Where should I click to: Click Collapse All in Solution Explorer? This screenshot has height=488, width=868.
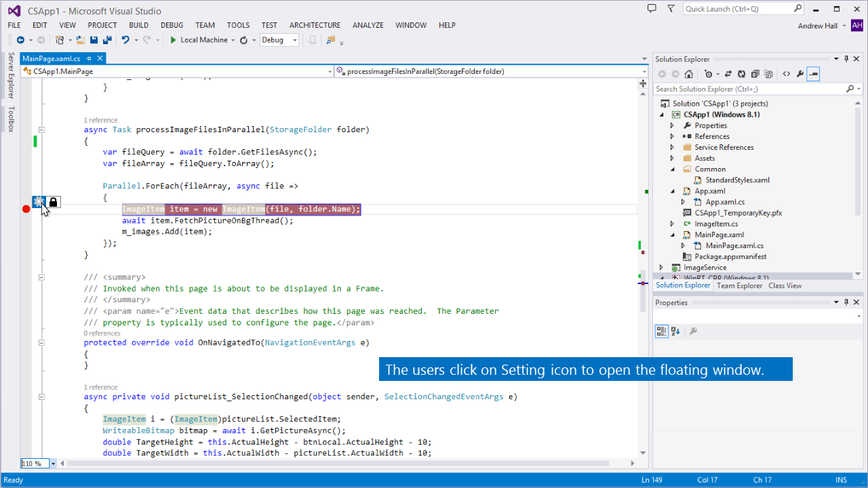[x=754, y=74]
